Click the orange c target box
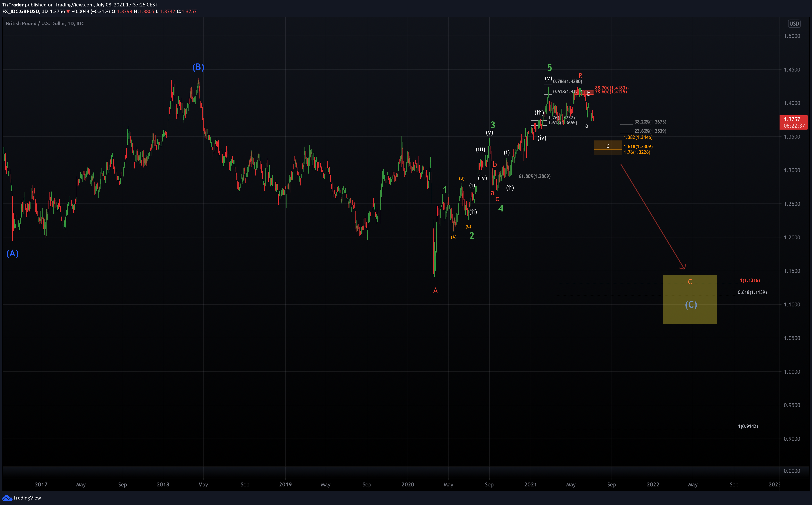This screenshot has width=812, height=505. 608,147
